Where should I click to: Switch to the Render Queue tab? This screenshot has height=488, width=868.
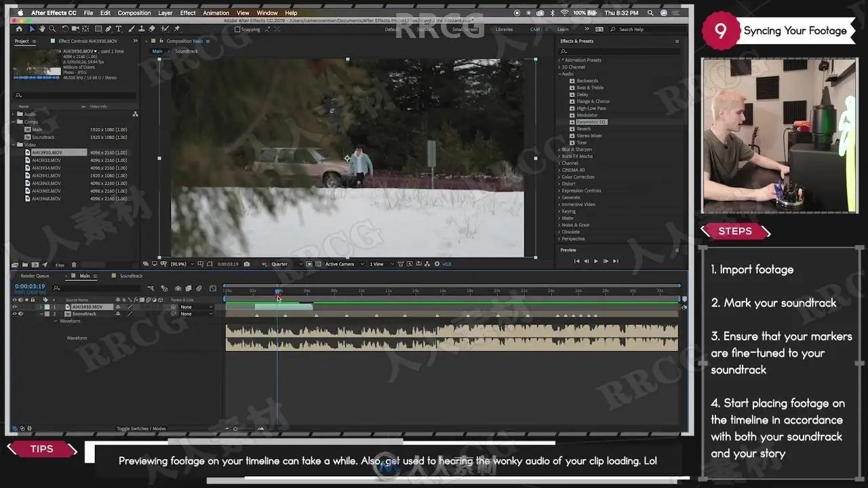35,276
